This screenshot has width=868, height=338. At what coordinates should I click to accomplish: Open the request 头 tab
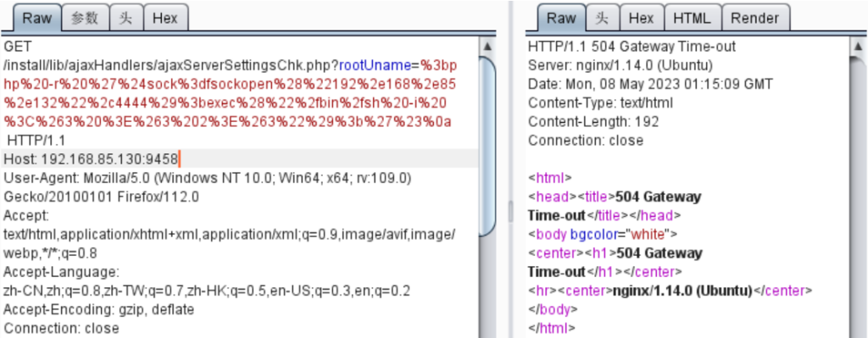(125, 18)
